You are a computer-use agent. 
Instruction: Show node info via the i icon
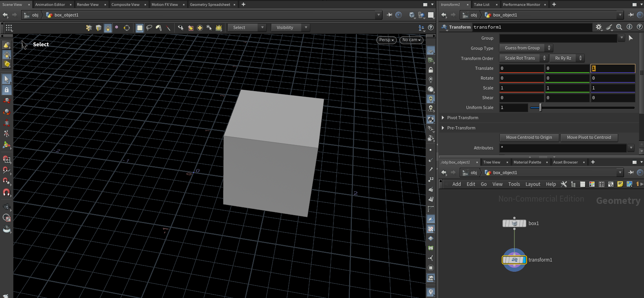pyautogui.click(x=629, y=27)
